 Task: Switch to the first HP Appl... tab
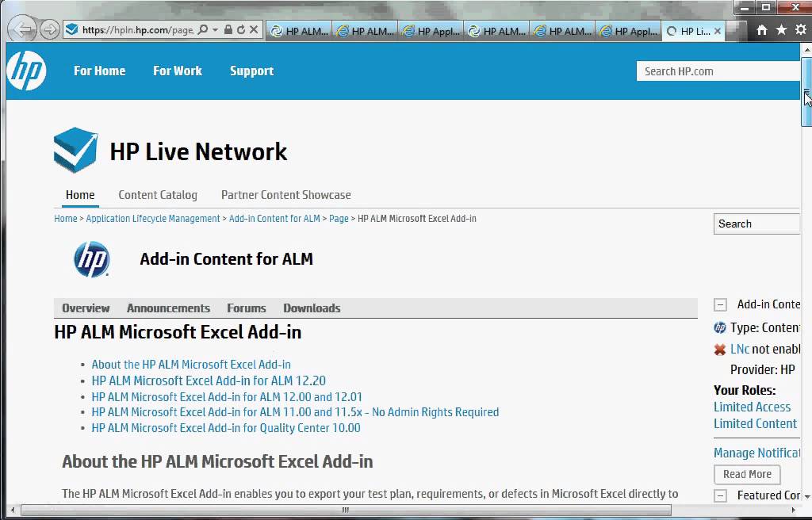pos(431,31)
